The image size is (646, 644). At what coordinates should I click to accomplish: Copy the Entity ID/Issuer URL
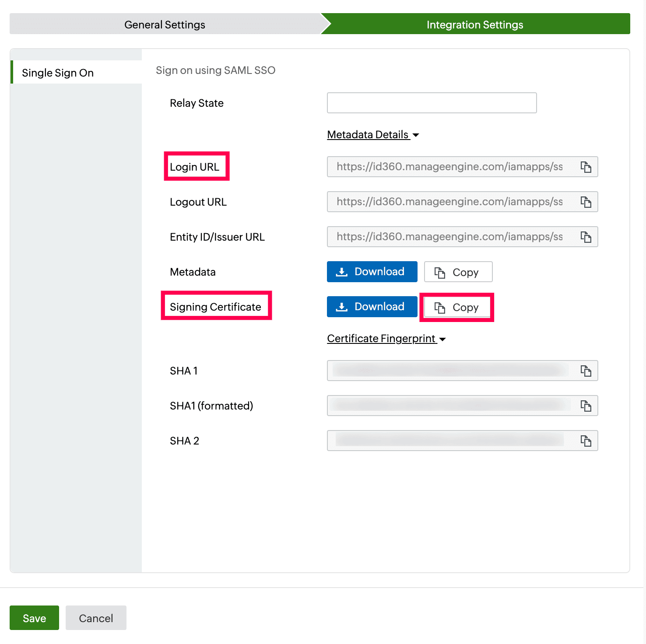[586, 237]
